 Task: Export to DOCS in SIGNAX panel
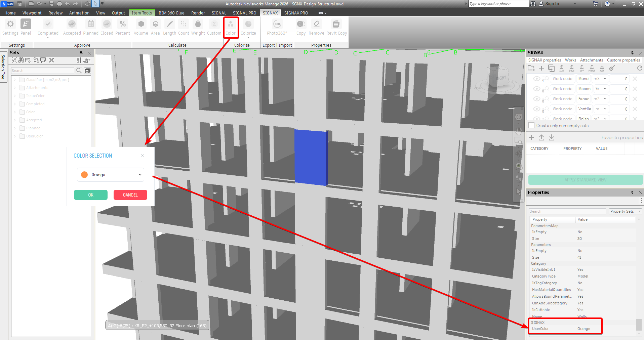coord(571,68)
